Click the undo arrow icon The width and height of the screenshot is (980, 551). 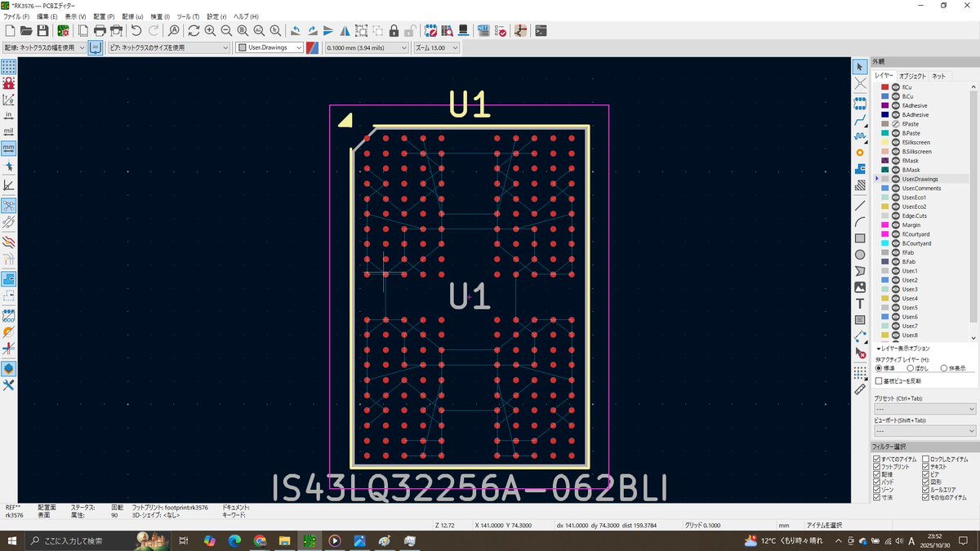(136, 30)
